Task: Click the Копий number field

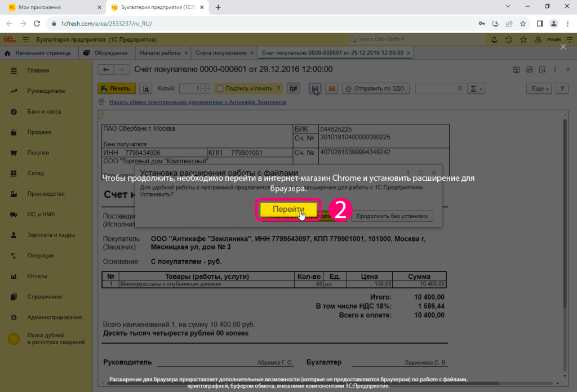Action: [190, 88]
